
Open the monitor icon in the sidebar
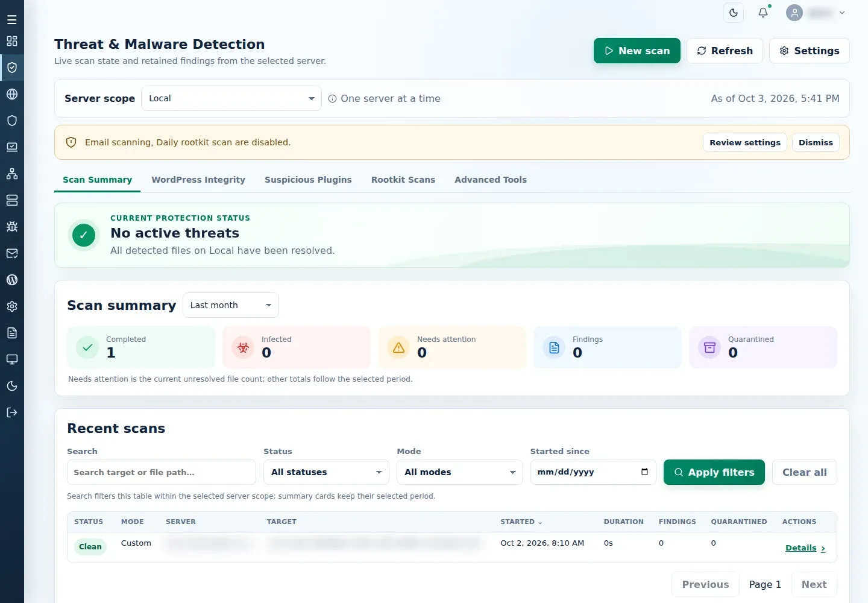[x=12, y=359]
